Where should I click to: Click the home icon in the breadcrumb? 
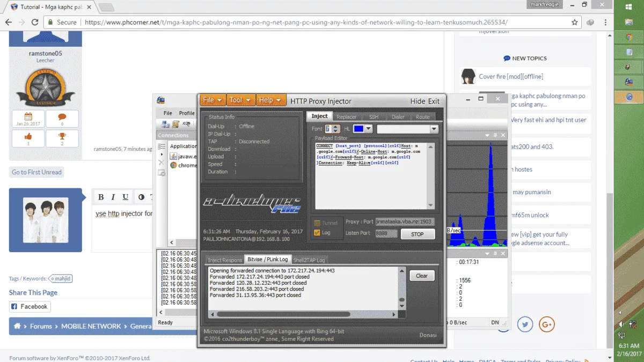coord(17,326)
